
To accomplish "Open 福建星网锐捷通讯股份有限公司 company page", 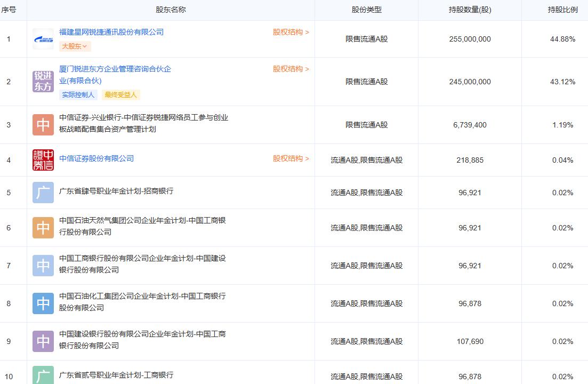I will coord(111,32).
